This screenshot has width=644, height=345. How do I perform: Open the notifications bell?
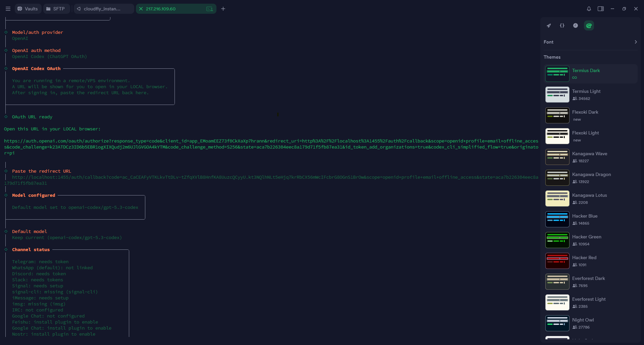(x=589, y=9)
